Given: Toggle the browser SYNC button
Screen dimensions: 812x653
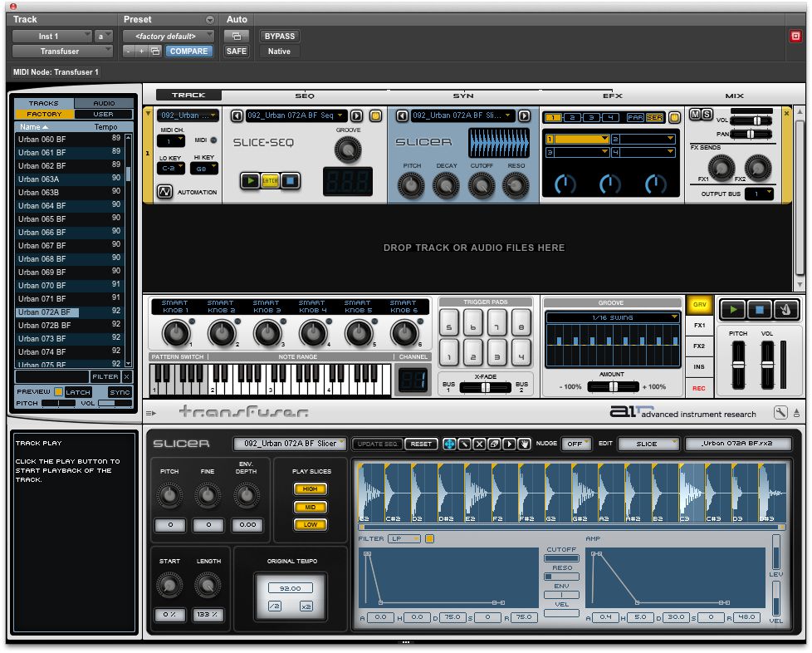Looking at the screenshot, I should (120, 392).
